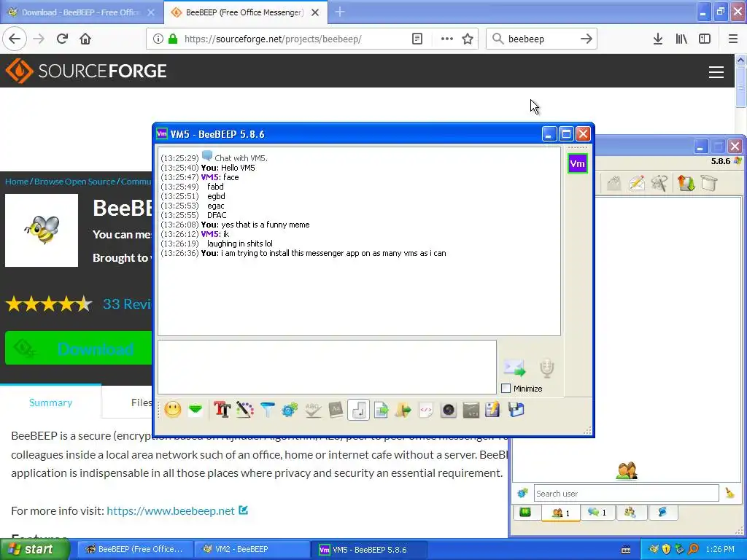Click the blue funnel filter icon
This screenshot has width=747, height=560.
coord(268,410)
